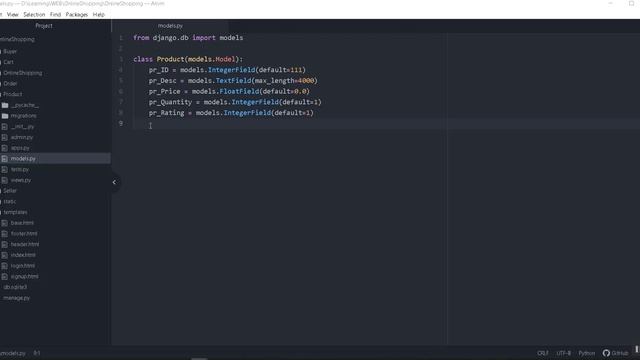Click 'FloatField' in the pr_Price line
Image resolution: width=640 pixels, height=360 pixels.
239,91
